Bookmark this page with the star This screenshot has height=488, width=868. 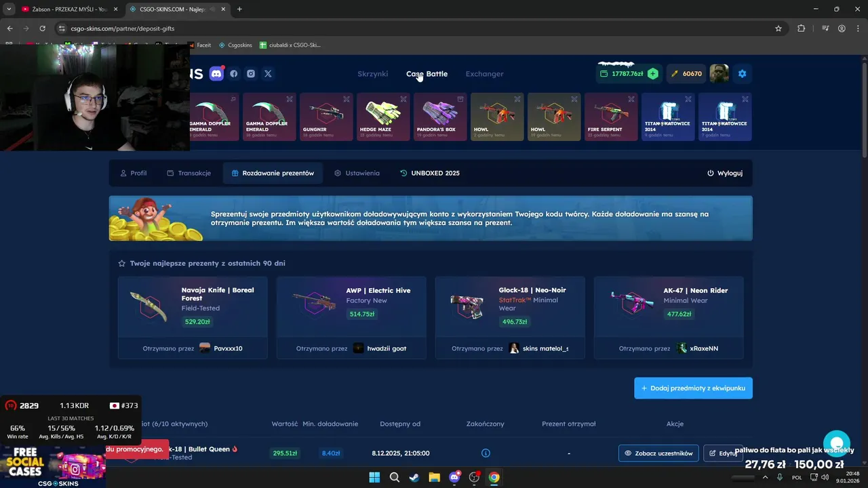pos(778,28)
